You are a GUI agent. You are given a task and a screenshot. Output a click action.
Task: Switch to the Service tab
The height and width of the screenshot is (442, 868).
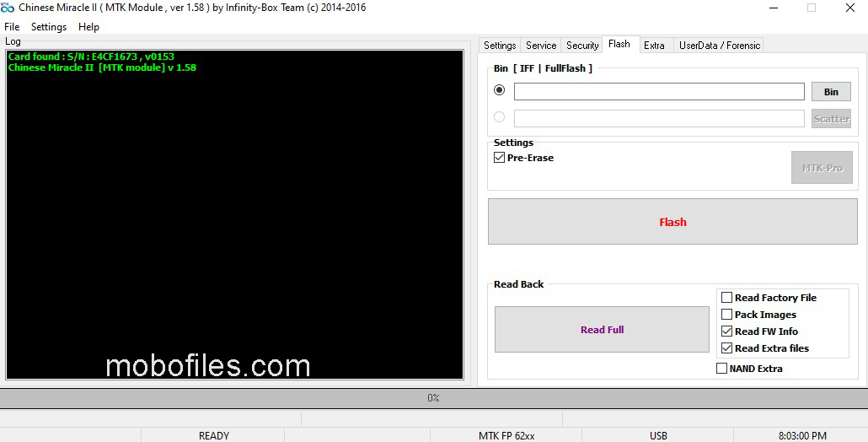(541, 46)
